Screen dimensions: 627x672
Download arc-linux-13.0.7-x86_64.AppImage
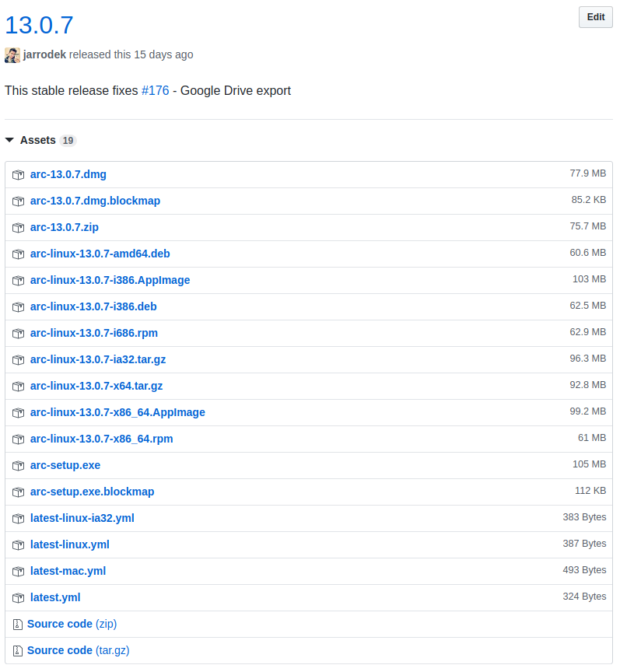tap(117, 412)
